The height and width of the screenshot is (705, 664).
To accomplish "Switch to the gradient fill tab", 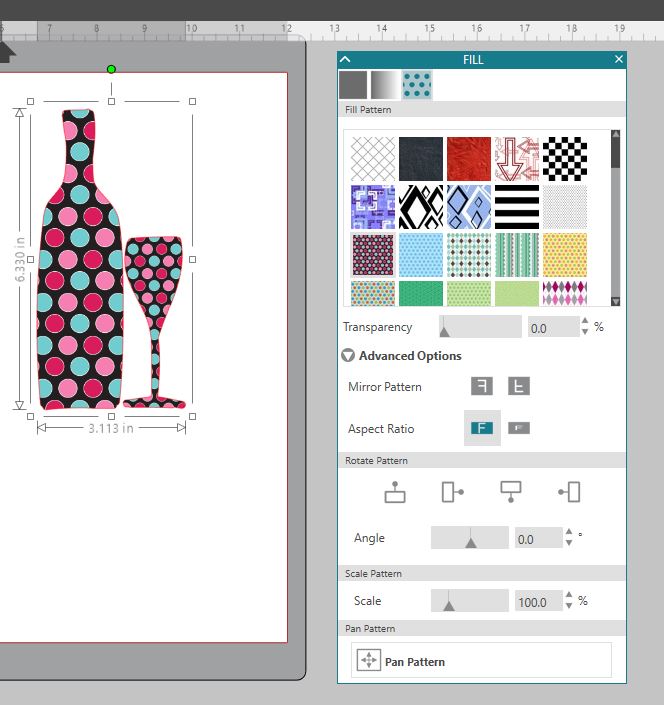I will point(384,85).
